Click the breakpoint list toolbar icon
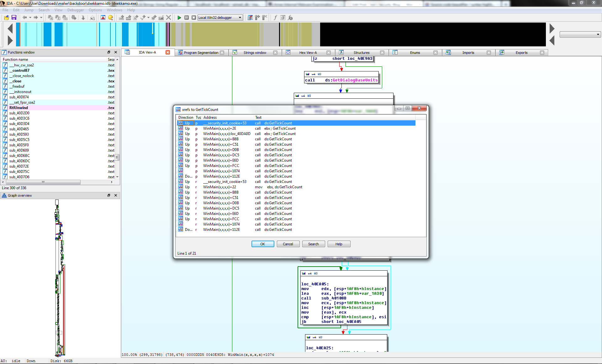Screen dimensions: 602x364 250,18
